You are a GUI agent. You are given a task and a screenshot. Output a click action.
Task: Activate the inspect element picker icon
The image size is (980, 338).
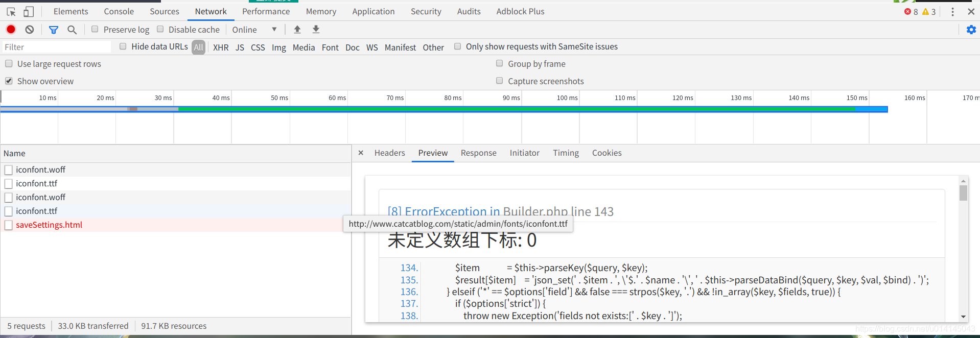(x=11, y=11)
